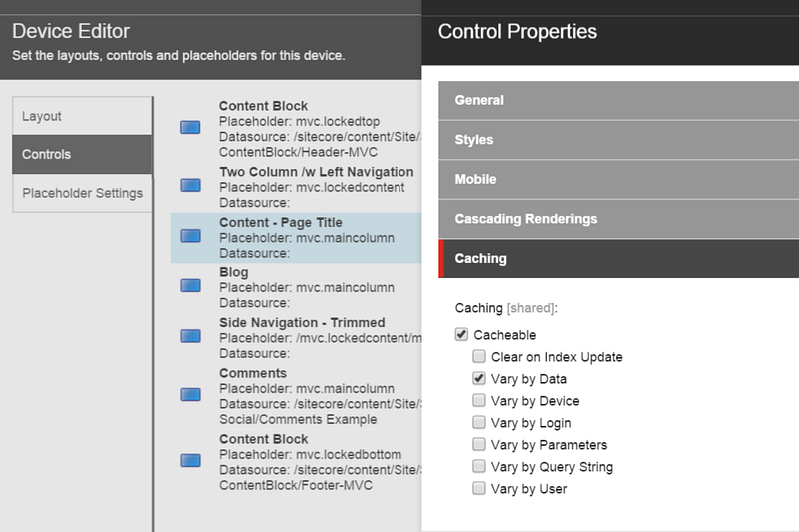Expand the Styles section
The height and width of the screenshot is (532, 799).
(618, 140)
